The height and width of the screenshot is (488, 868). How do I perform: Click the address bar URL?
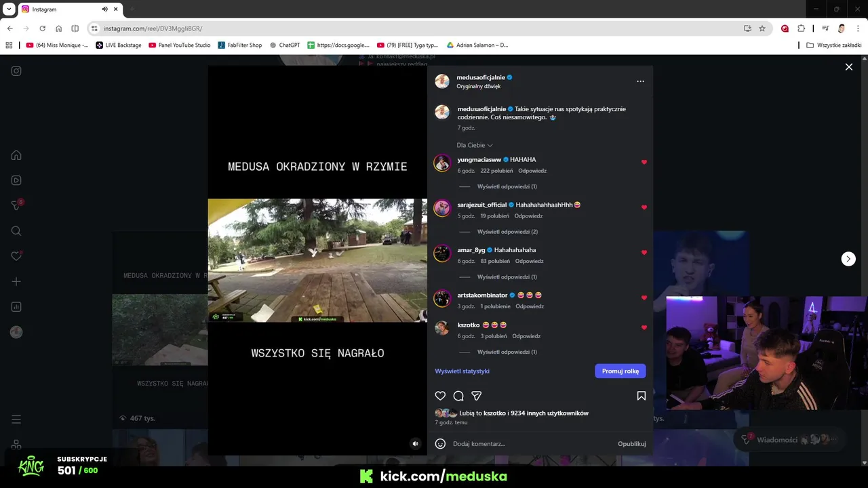(x=153, y=28)
